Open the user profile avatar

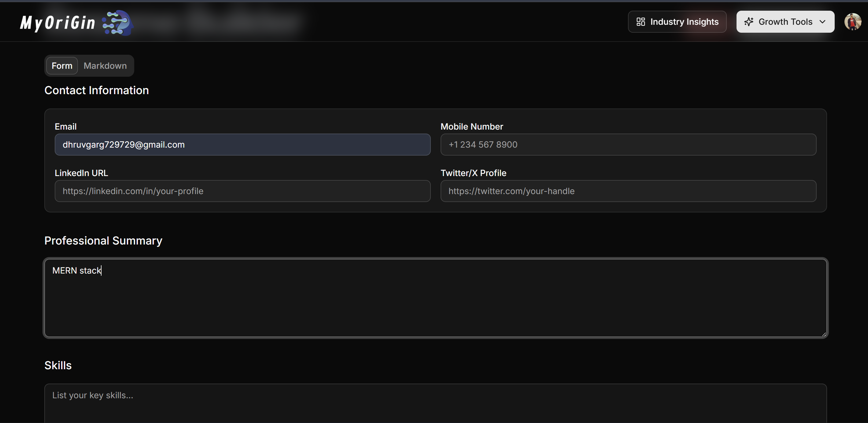point(852,22)
